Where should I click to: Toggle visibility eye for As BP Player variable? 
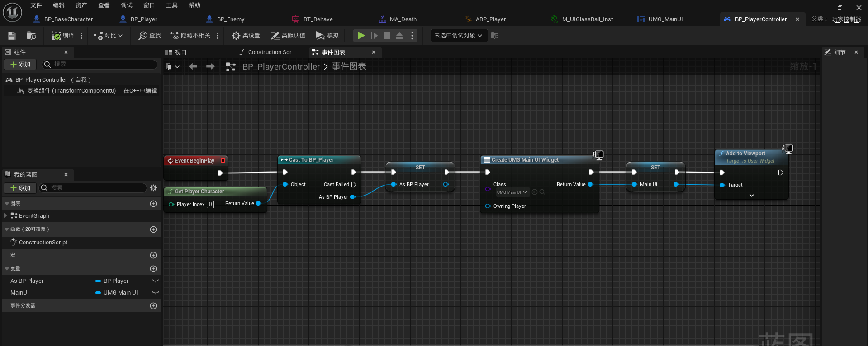[x=156, y=281]
